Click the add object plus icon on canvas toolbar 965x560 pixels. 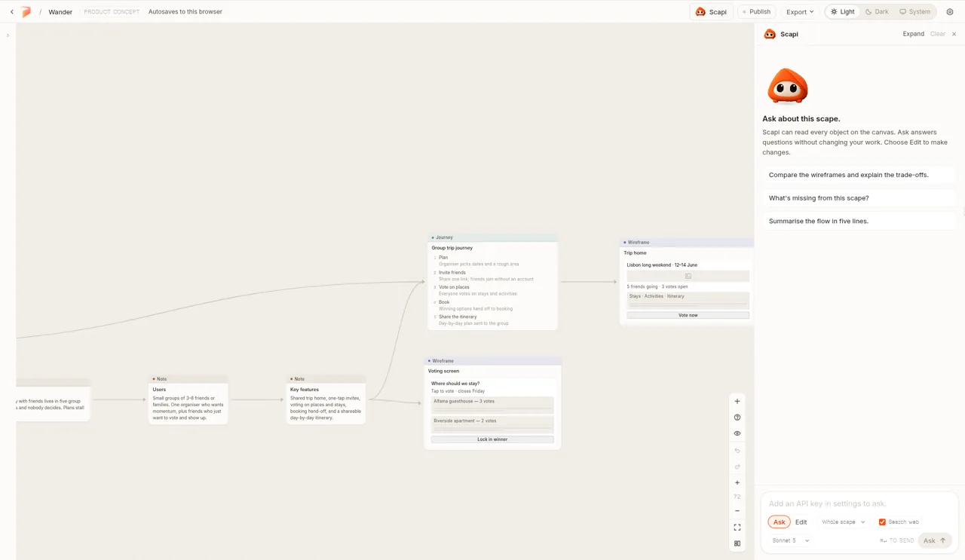pyautogui.click(x=737, y=402)
